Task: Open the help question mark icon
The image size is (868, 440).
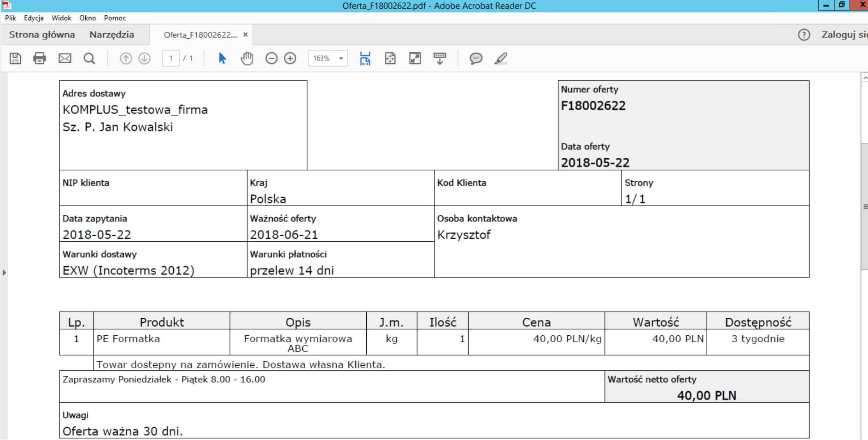Action: [x=804, y=35]
